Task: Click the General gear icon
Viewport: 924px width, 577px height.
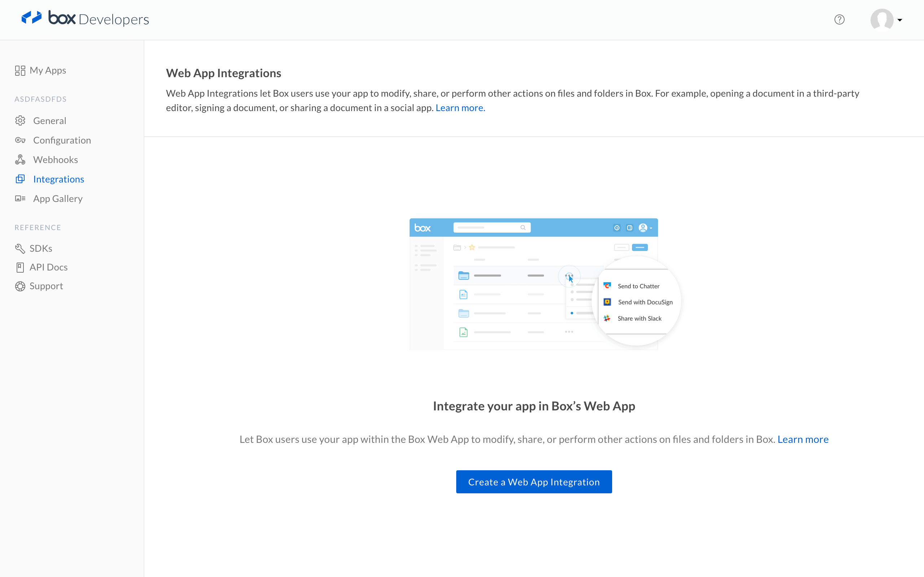Action: coord(20,120)
